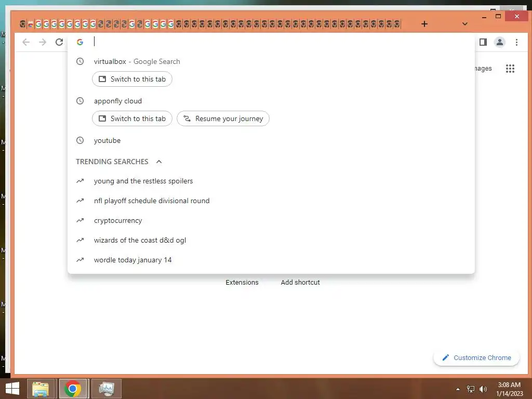Click Resume your journey chip
The width and height of the screenshot is (532, 399).
click(x=223, y=118)
